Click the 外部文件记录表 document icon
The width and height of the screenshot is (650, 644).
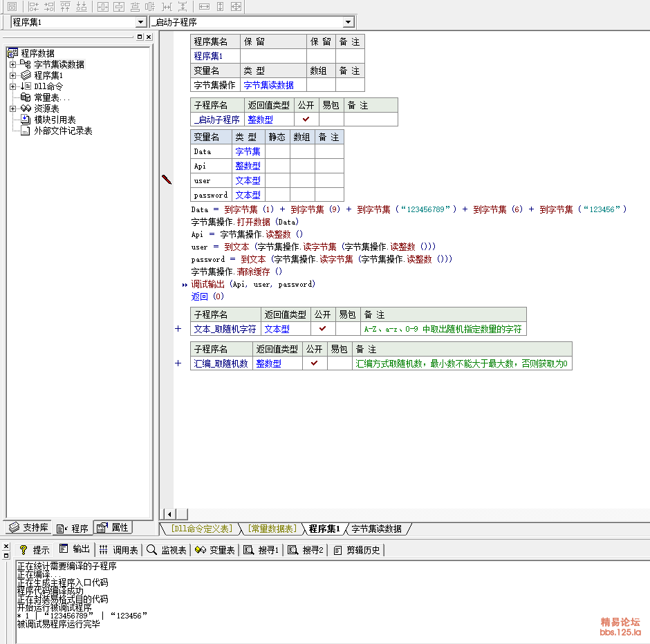click(x=26, y=131)
